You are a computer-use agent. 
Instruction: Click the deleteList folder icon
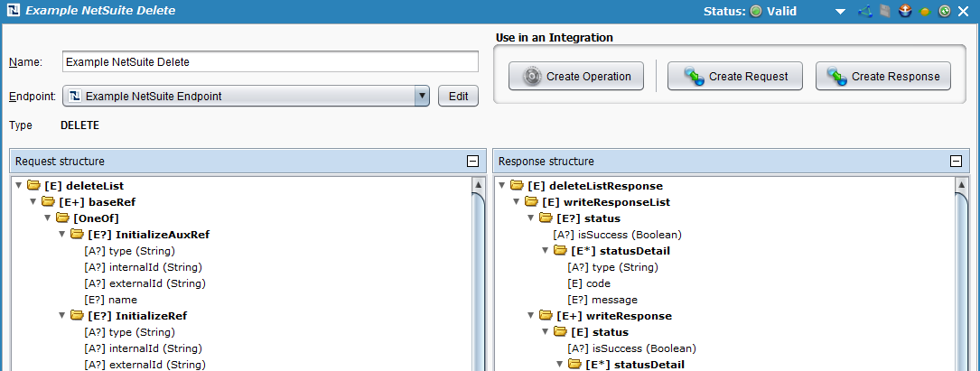(34, 186)
